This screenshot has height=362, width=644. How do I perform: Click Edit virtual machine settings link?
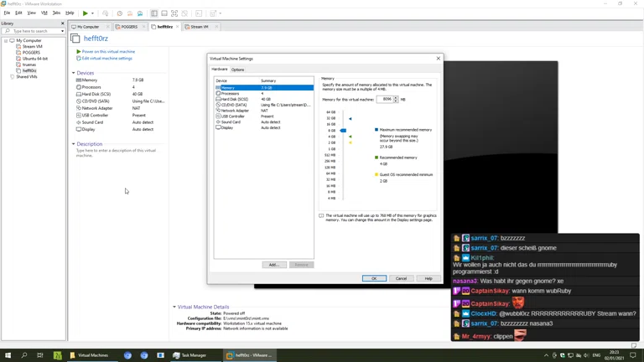click(x=106, y=59)
